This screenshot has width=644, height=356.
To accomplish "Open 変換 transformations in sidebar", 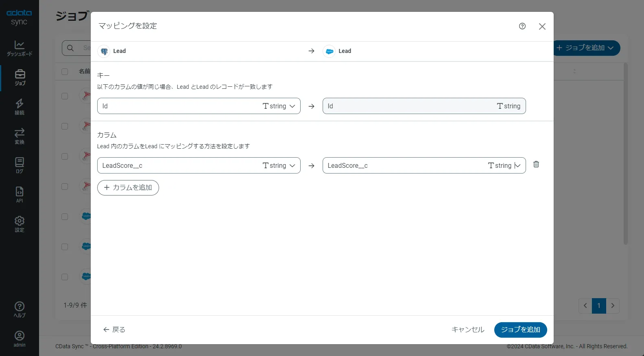I will click(20, 136).
